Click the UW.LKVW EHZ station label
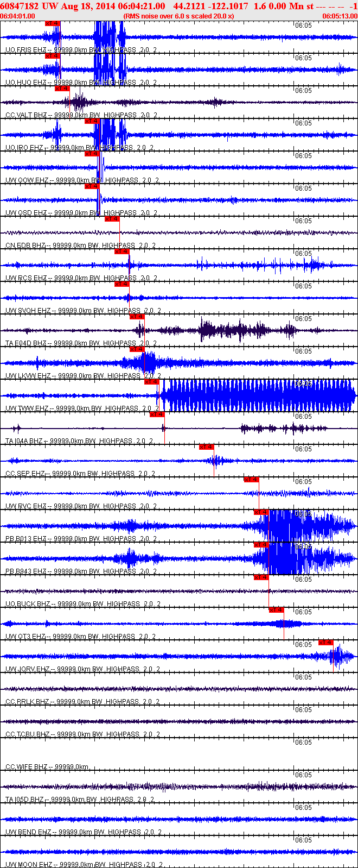This screenshot has height=868, width=358. pyautogui.click(x=28, y=376)
